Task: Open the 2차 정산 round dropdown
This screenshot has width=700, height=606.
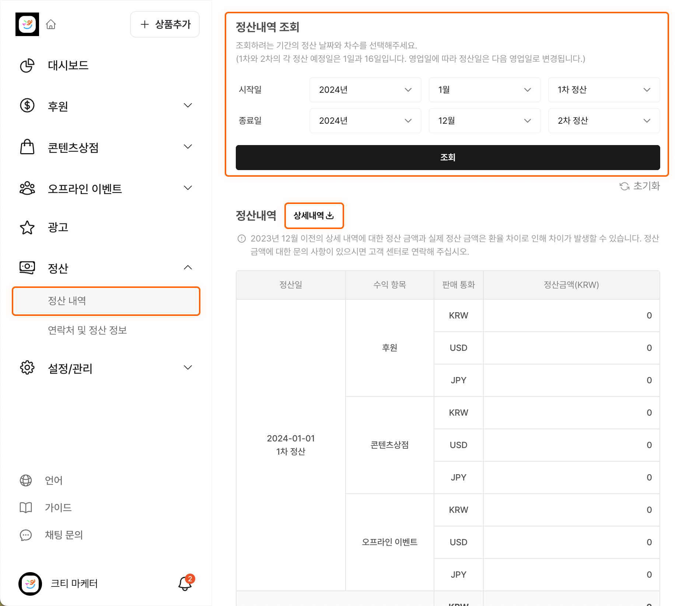Action: (604, 121)
